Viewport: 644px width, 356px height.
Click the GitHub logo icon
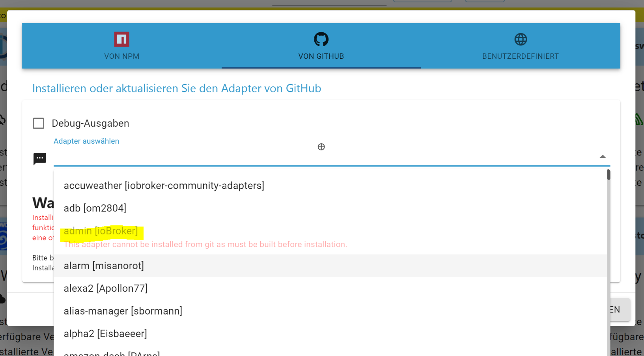point(321,39)
